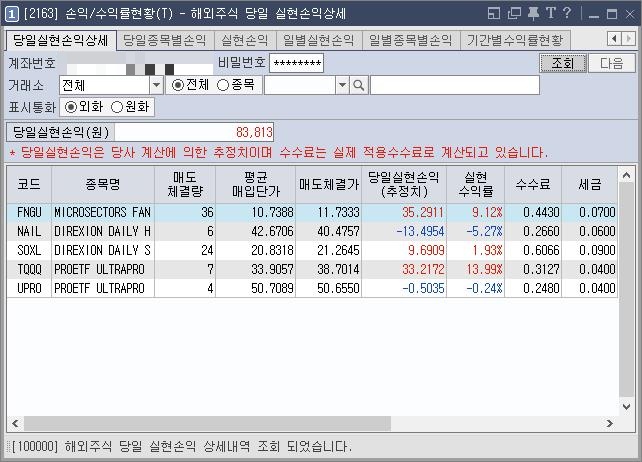Screen dimensions: 642x462
Task: Click vertical scrollbar down arrow
Action: (x=626, y=407)
